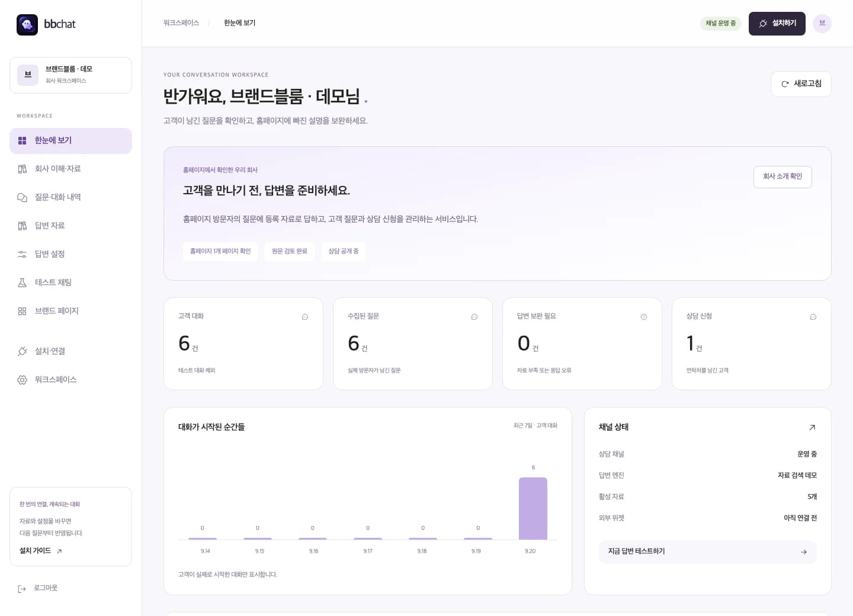This screenshot has height=616, width=853.
Task: Click the 최근 7일 · 고객 대화 label
Action: pyautogui.click(x=535, y=426)
